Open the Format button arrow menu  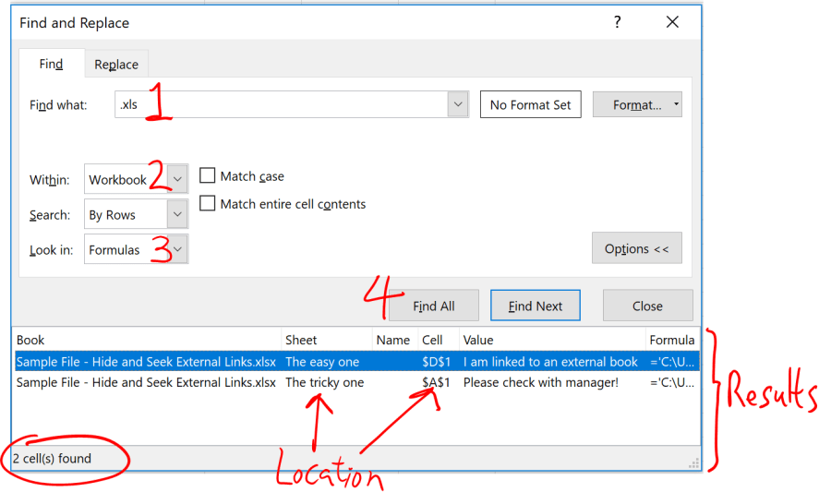coord(677,104)
